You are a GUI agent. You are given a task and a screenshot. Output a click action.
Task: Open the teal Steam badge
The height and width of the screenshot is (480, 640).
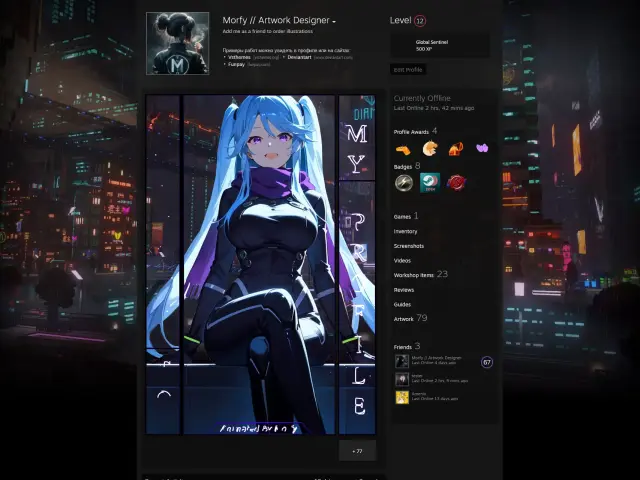pyautogui.click(x=429, y=182)
